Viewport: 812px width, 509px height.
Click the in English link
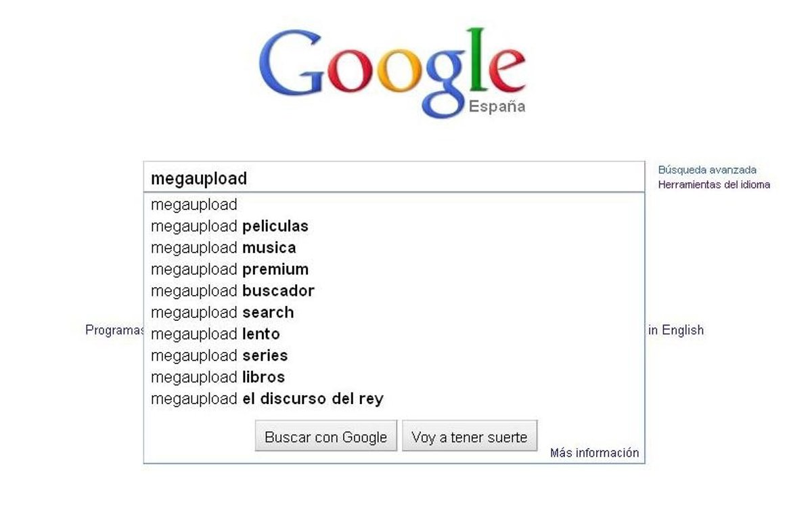pyautogui.click(x=676, y=330)
